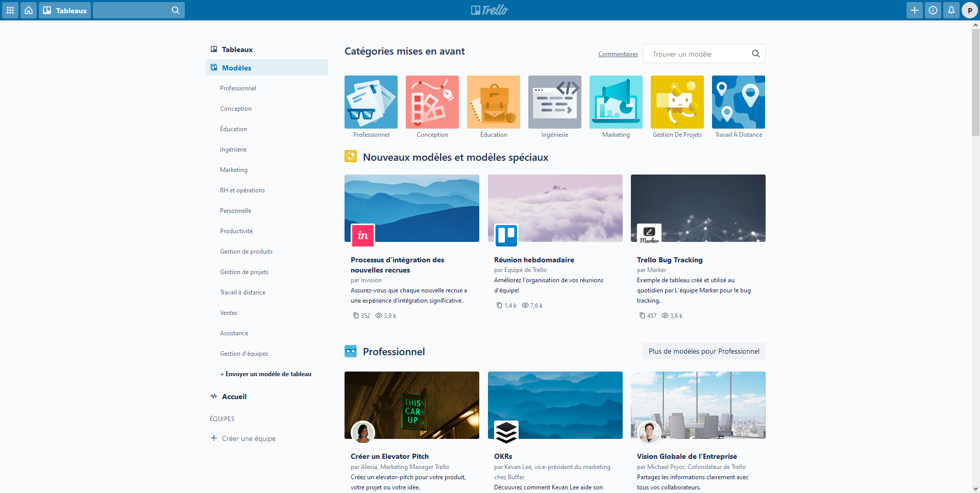Click the Invision logo badge
Screen dimensions: 980x493
pos(363,235)
